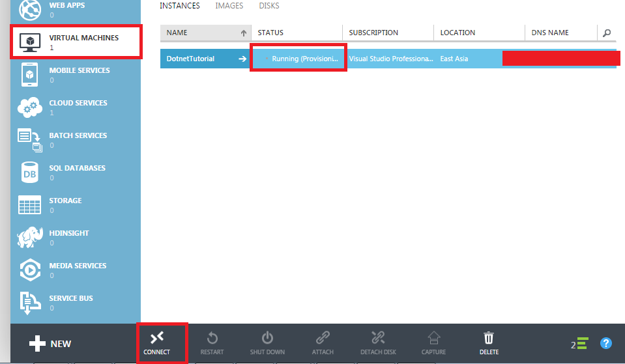Sort by the Status column header
The height and width of the screenshot is (364, 625).
point(297,33)
